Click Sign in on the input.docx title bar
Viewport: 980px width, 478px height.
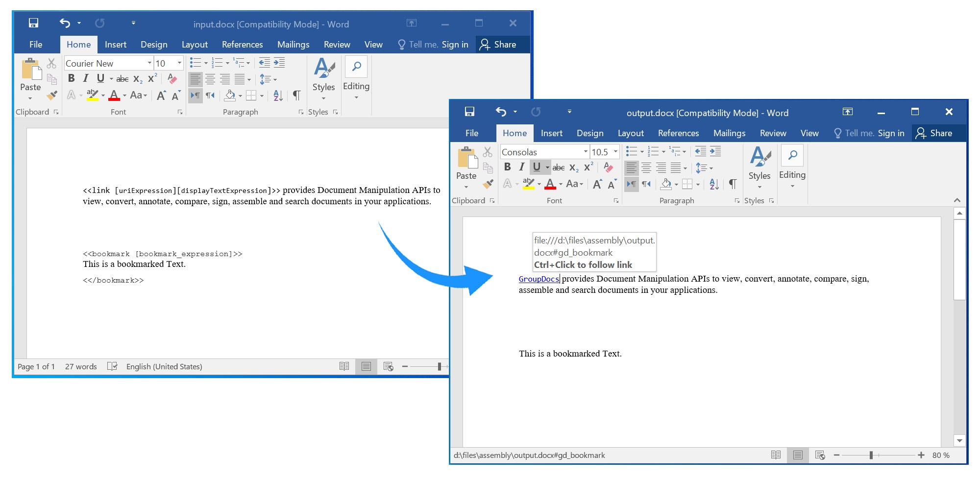click(x=455, y=44)
